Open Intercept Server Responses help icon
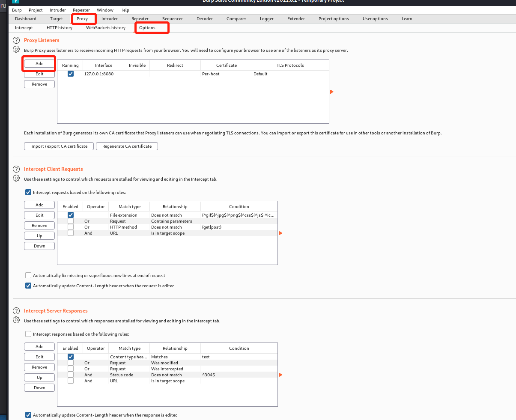 tap(16, 311)
